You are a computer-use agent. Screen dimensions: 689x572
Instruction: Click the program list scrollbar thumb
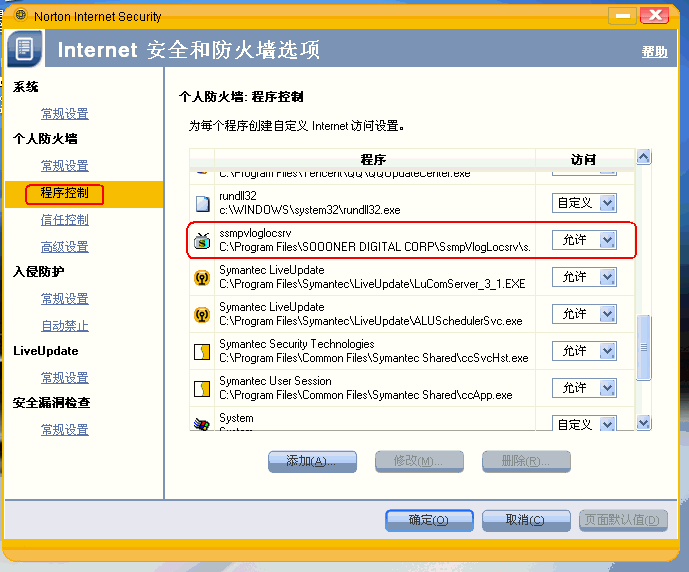tap(644, 348)
